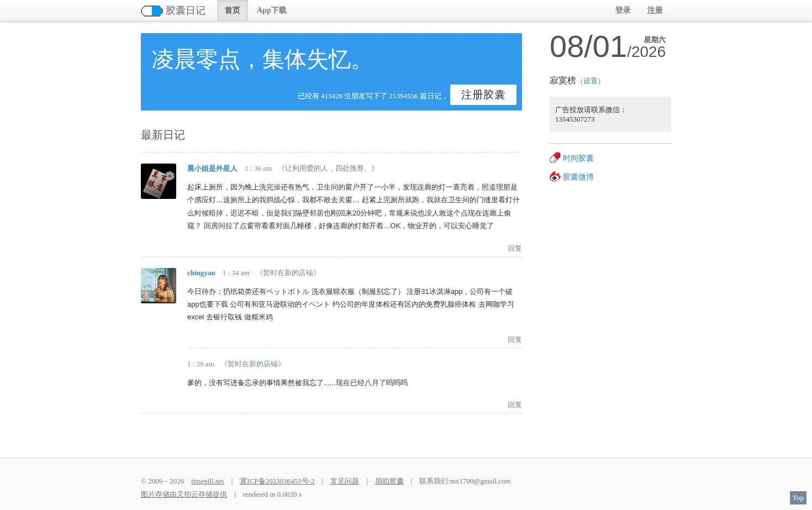Click the 最新日记 section heading

point(163,135)
